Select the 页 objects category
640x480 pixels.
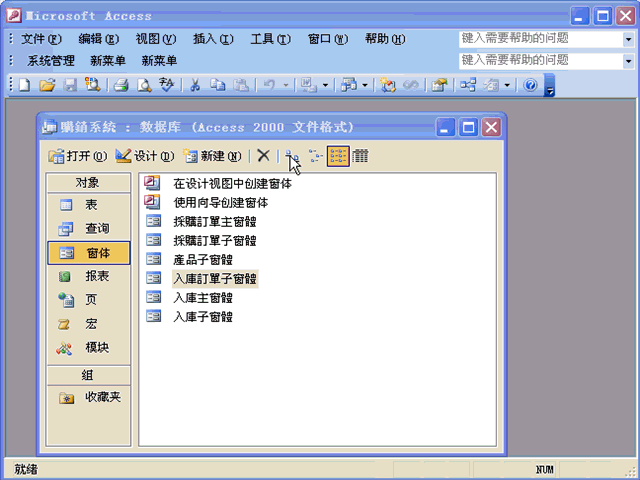point(89,300)
